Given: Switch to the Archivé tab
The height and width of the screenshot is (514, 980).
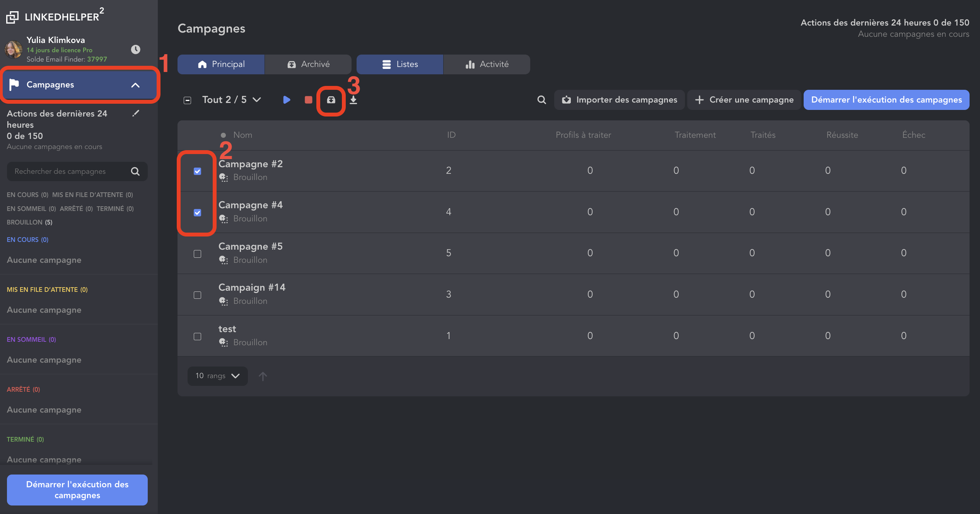Looking at the screenshot, I should 308,64.
